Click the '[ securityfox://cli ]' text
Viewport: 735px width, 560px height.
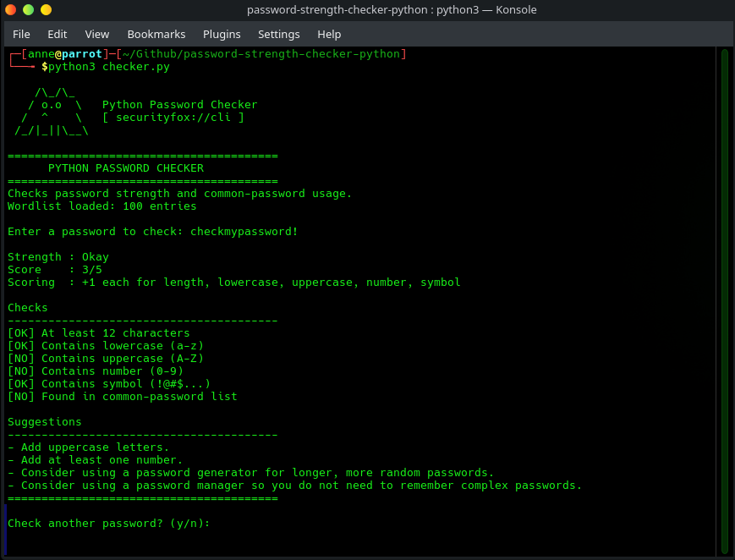pyautogui.click(x=173, y=118)
